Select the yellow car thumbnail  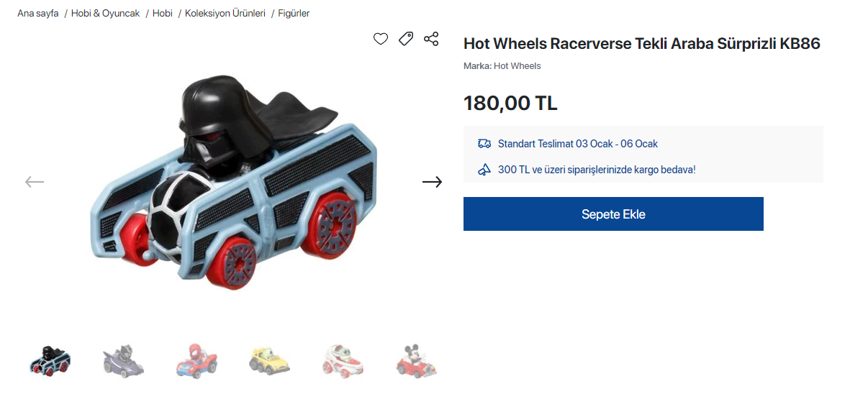tap(270, 360)
